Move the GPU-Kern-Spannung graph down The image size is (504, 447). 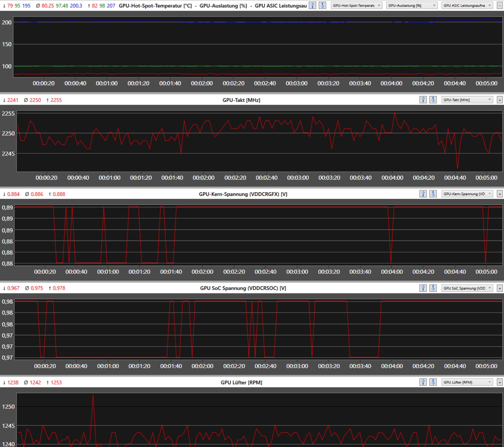pos(433,194)
